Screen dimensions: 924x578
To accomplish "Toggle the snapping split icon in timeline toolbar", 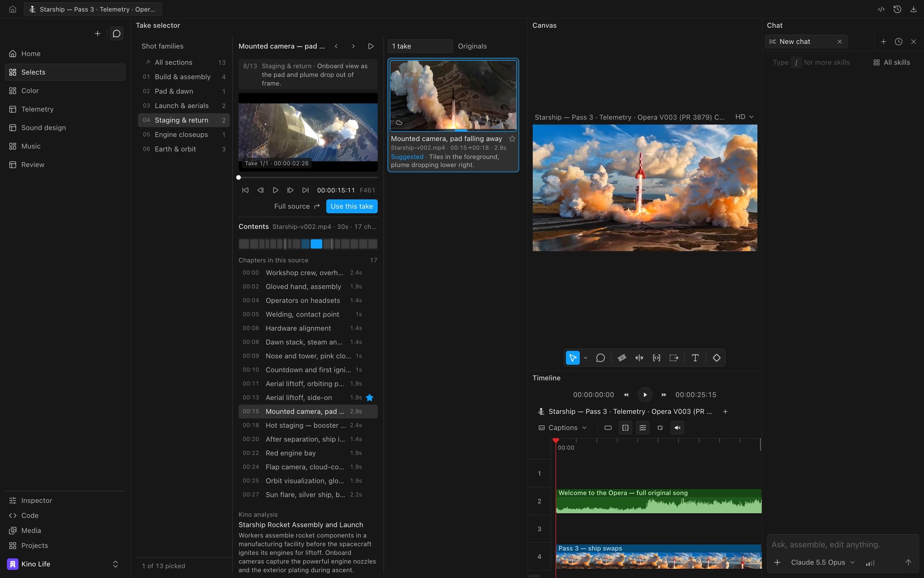I will (x=625, y=428).
